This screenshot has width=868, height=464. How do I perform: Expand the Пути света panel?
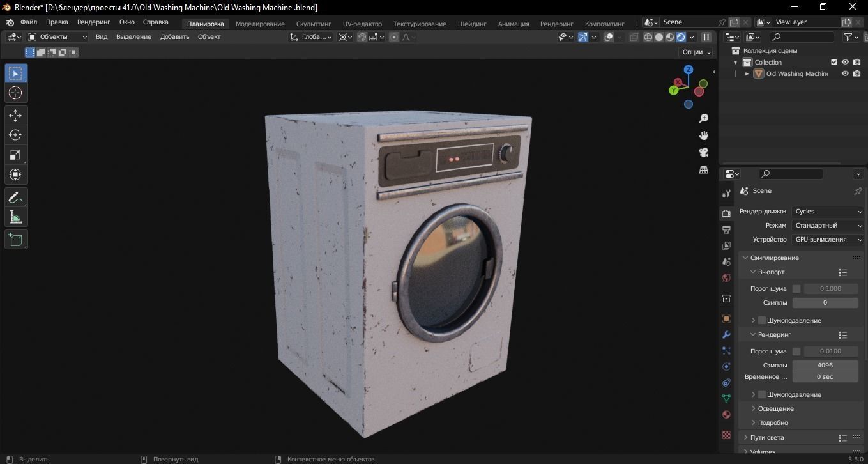pos(745,437)
